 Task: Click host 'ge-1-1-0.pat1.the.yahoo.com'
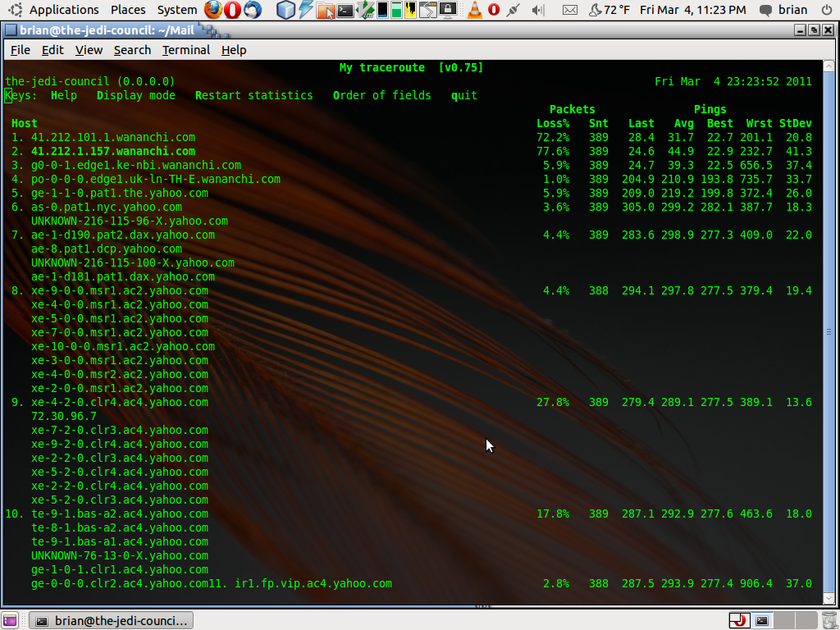coord(120,193)
